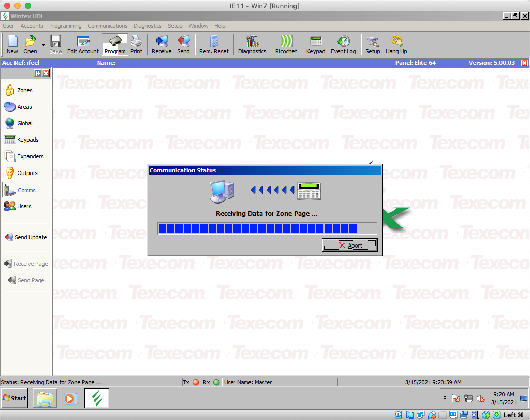Select the Outputs icon

pyautogui.click(x=24, y=172)
